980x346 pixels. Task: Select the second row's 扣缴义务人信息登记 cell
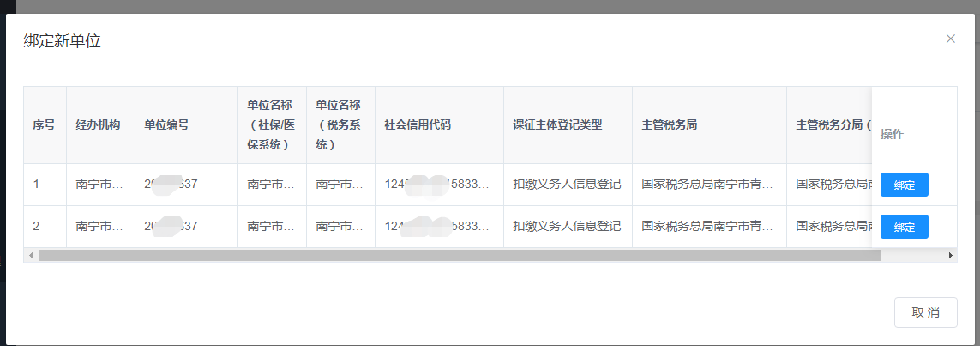tap(567, 227)
